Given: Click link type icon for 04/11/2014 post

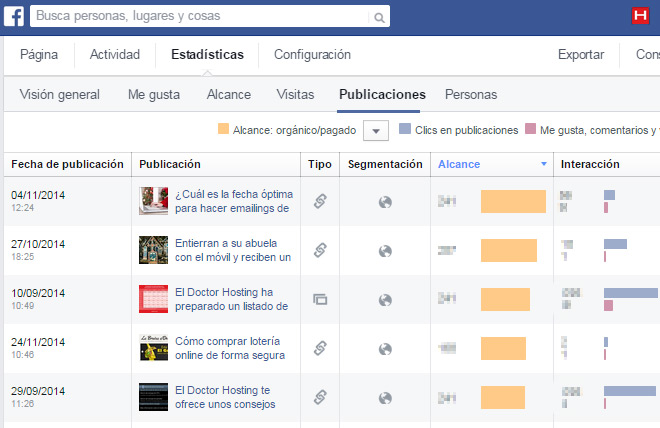Looking at the screenshot, I should coord(320,201).
